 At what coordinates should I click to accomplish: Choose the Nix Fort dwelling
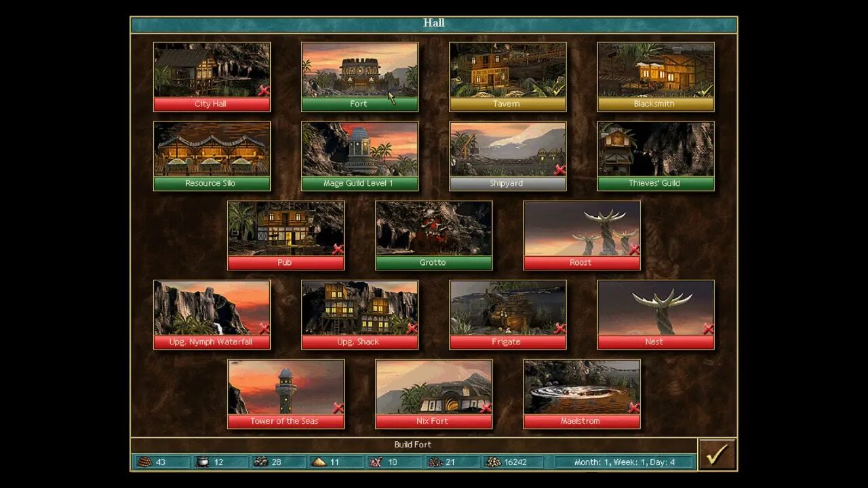[x=433, y=394]
